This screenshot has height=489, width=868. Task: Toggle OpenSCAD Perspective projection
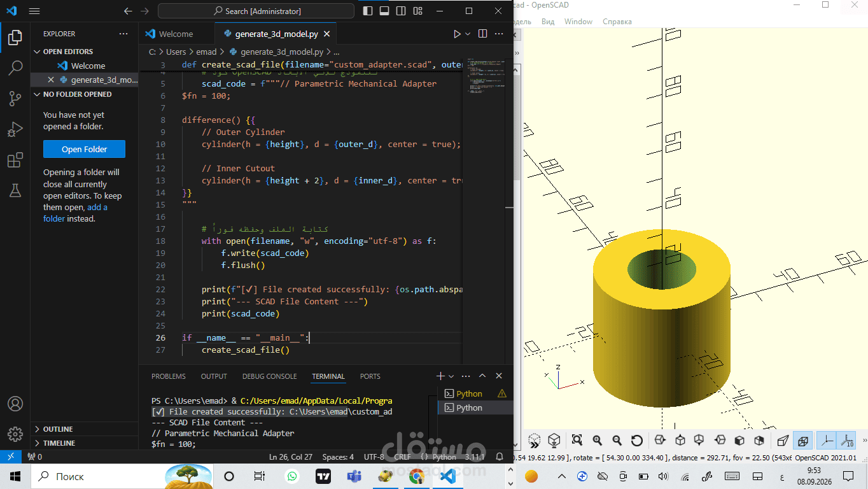[783, 440]
